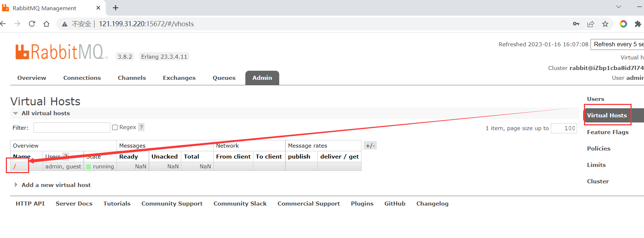Close the RabbitMQ Management tab

coord(98,8)
